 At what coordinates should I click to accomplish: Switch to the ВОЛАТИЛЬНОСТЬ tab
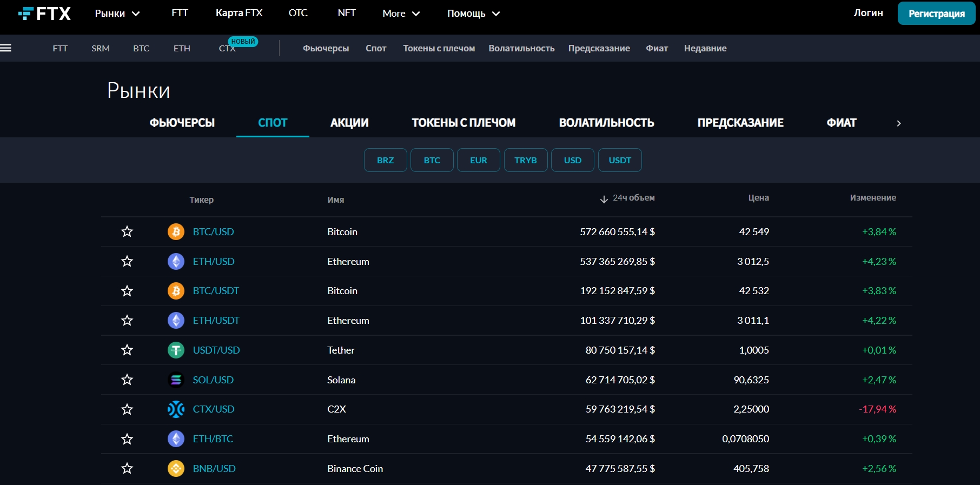pos(606,123)
